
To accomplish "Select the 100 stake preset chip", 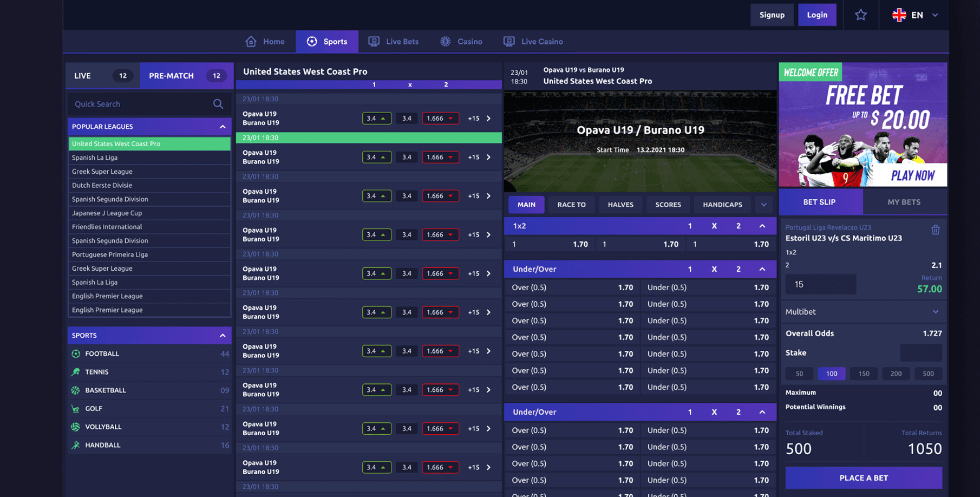I will tap(832, 374).
